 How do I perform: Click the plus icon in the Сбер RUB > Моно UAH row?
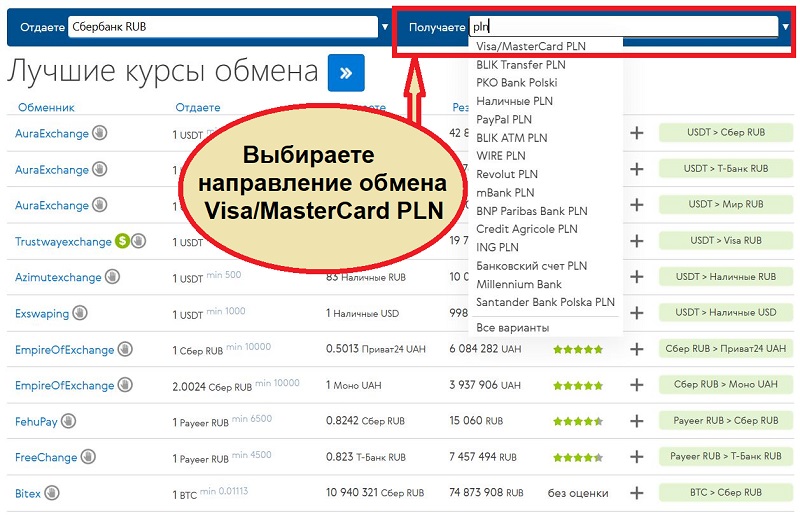coord(636,385)
